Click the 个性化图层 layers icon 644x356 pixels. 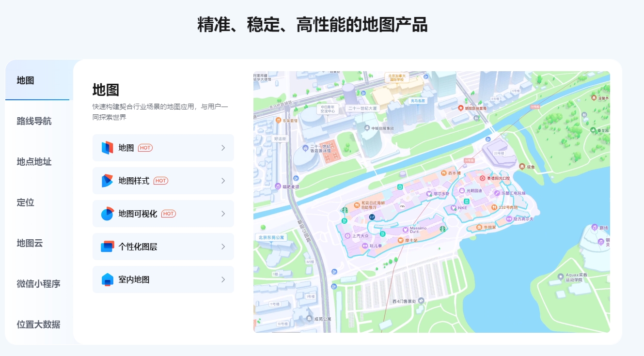tap(107, 247)
